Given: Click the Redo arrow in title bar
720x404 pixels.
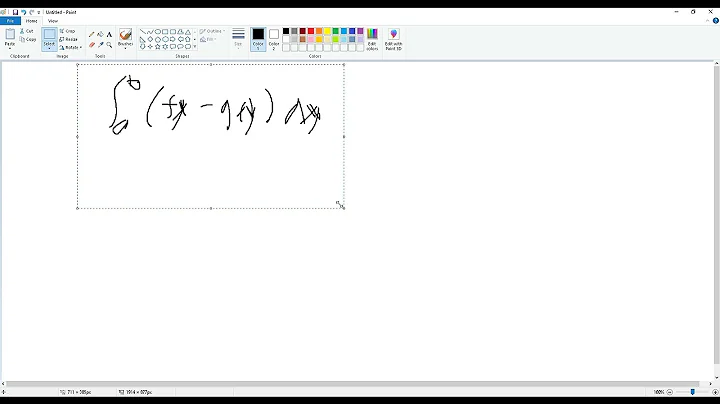Looking at the screenshot, I should tap(32, 12).
